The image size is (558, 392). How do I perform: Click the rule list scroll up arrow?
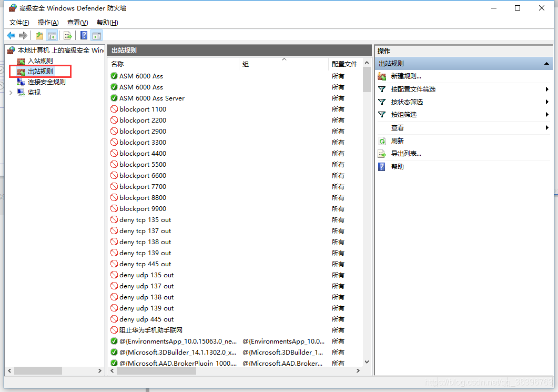367,63
